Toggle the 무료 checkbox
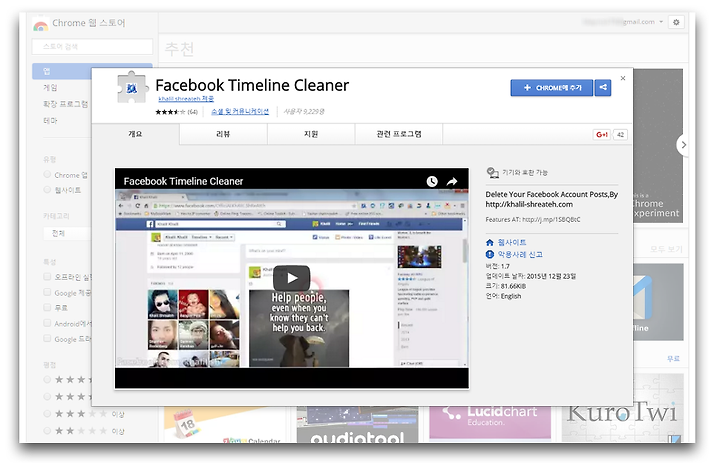 [x=47, y=307]
